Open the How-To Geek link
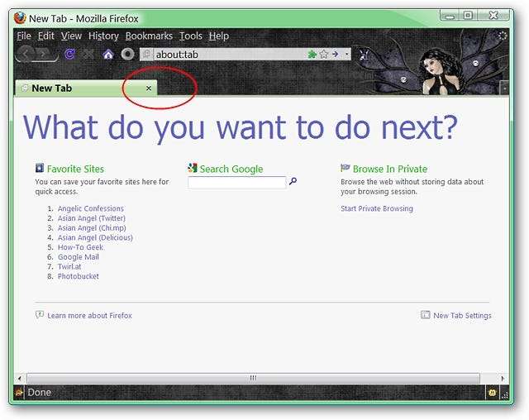 click(x=80, y=247)
